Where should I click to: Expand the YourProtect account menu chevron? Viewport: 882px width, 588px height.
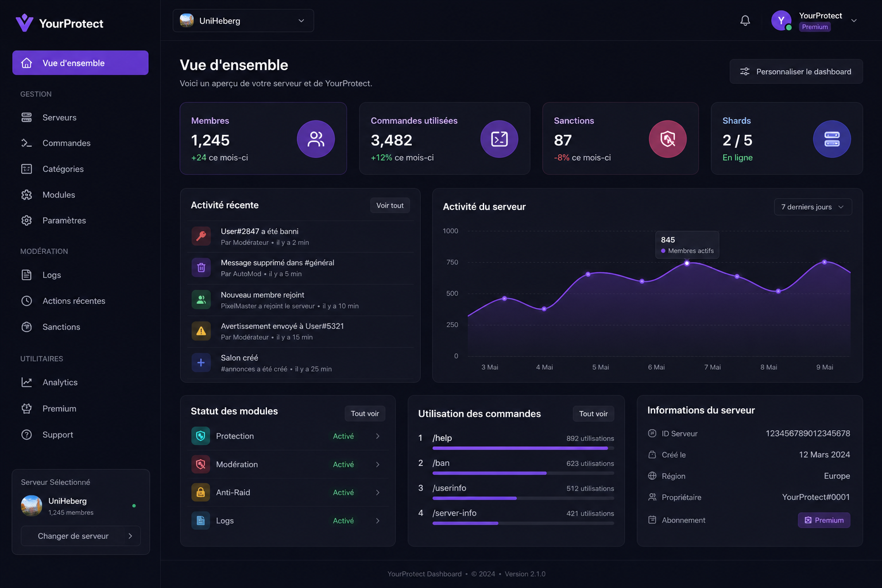coord(854,21)
